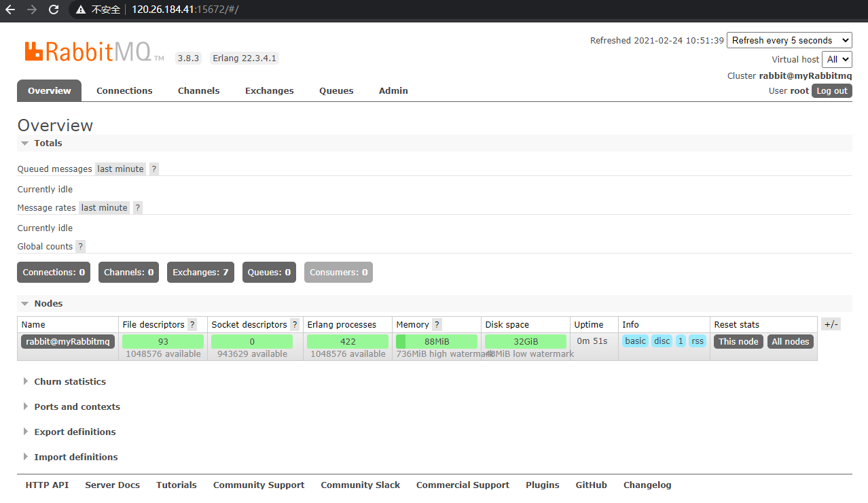868x503 pixels.
Task: Open help for Memory column
Action: [437, 324]
